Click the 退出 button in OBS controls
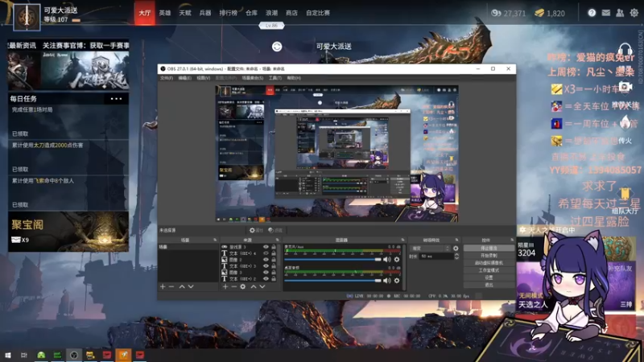The width and height of the screenshot is (644, 362). (x=489, y=285)
